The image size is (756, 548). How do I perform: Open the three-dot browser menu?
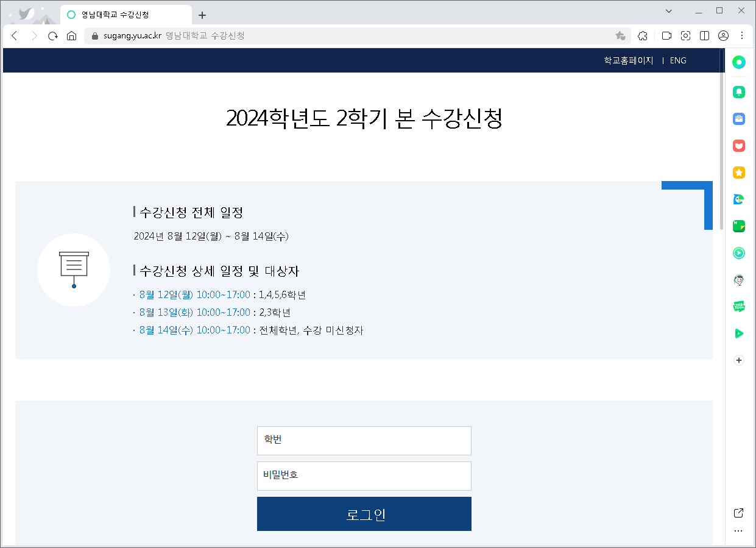click(742, 36)
